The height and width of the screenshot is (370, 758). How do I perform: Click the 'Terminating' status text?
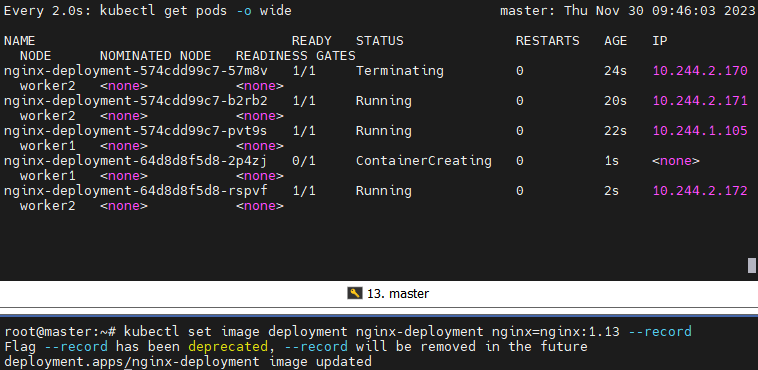400,71
